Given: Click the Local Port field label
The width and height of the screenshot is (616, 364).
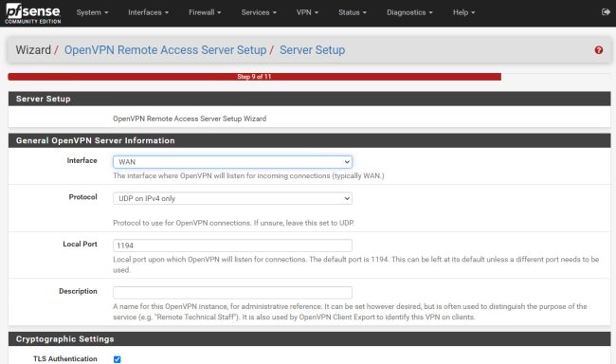Looking at the screenshot, I should pyautogui.click(x=80, y=245).
